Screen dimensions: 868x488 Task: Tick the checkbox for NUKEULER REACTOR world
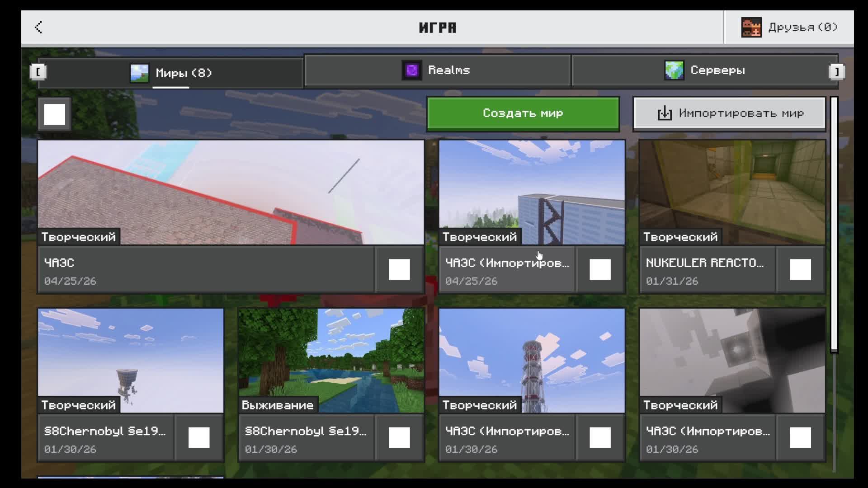[800, 270]
